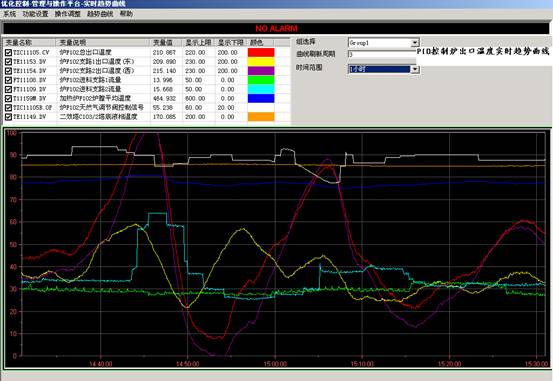Open the 系统 menu
This screenshot has height=381, width=553.
[10, 14]
